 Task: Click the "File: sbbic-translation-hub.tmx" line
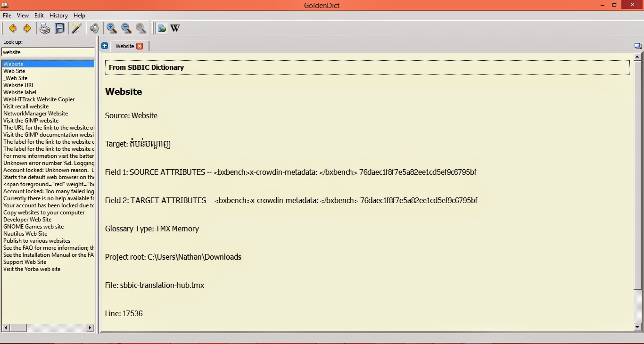(x=155, y=286)
